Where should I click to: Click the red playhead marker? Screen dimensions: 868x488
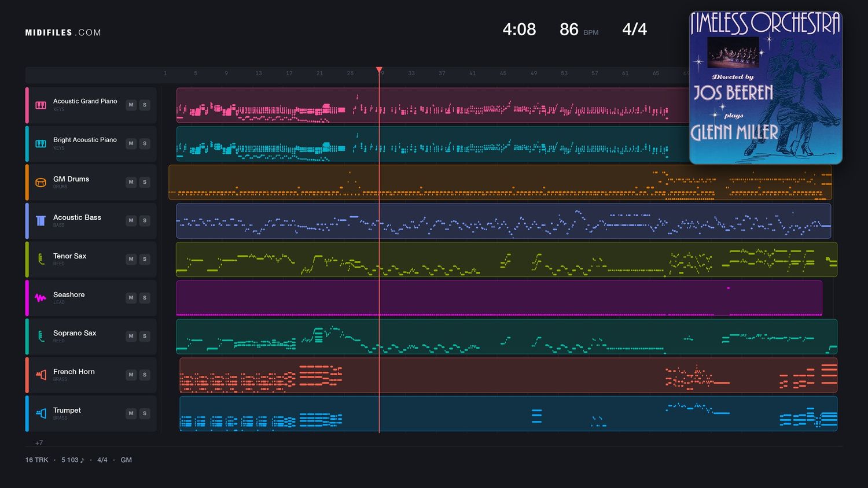tap(379, 70)
